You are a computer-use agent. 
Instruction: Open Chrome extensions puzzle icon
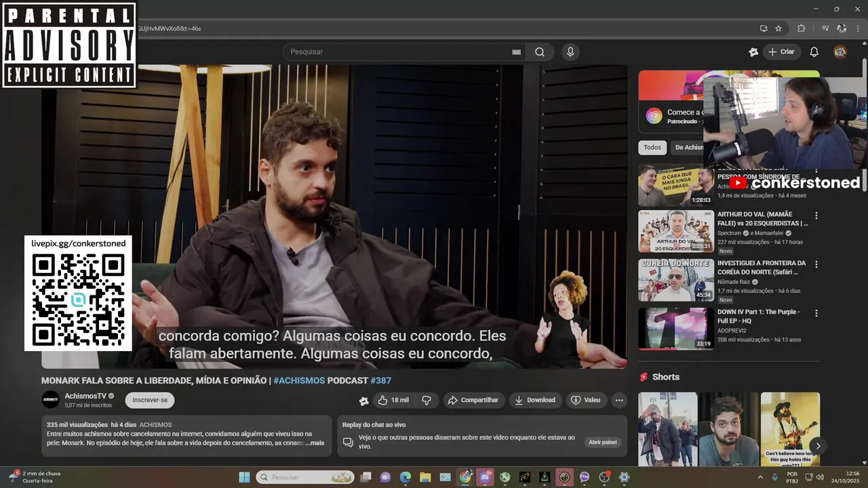tap(802, 28)
